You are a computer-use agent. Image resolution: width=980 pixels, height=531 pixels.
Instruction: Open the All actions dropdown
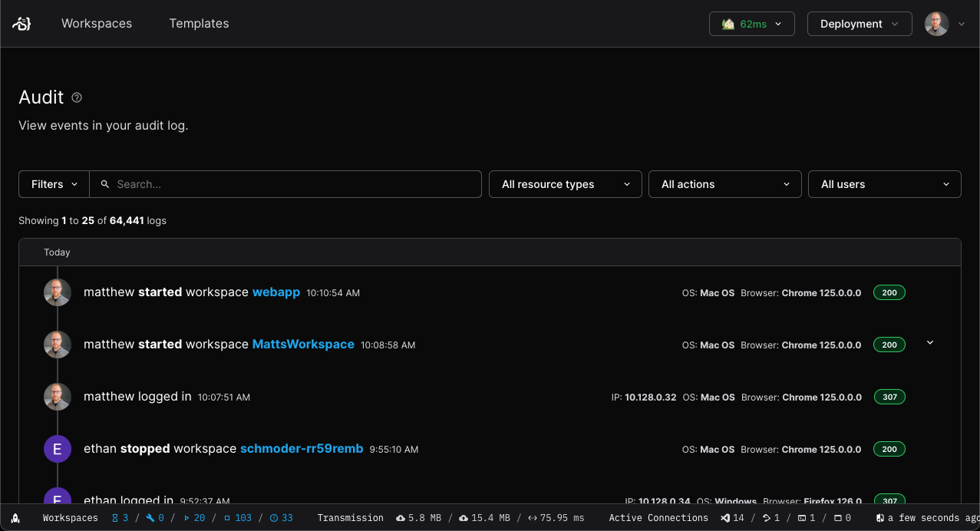click(x=724, y=184)
